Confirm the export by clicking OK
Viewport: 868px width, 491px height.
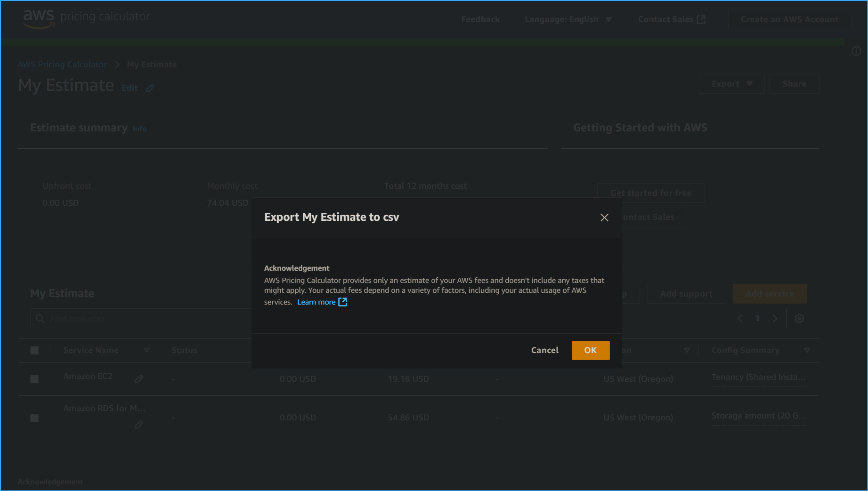pos(590,350)
